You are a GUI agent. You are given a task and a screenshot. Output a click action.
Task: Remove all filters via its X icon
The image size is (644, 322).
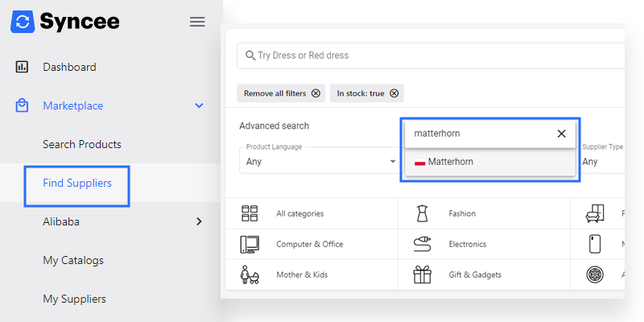click(316, 93)
